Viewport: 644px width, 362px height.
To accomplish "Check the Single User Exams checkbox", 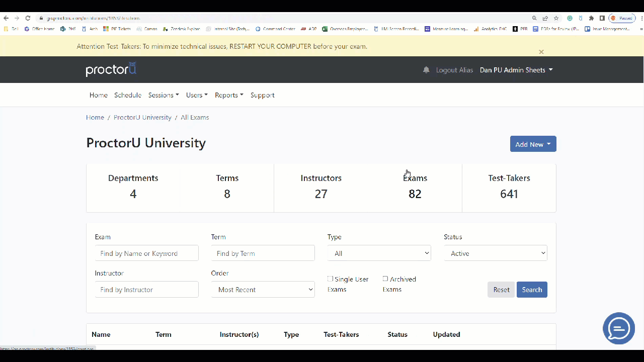I will (330, 279).
